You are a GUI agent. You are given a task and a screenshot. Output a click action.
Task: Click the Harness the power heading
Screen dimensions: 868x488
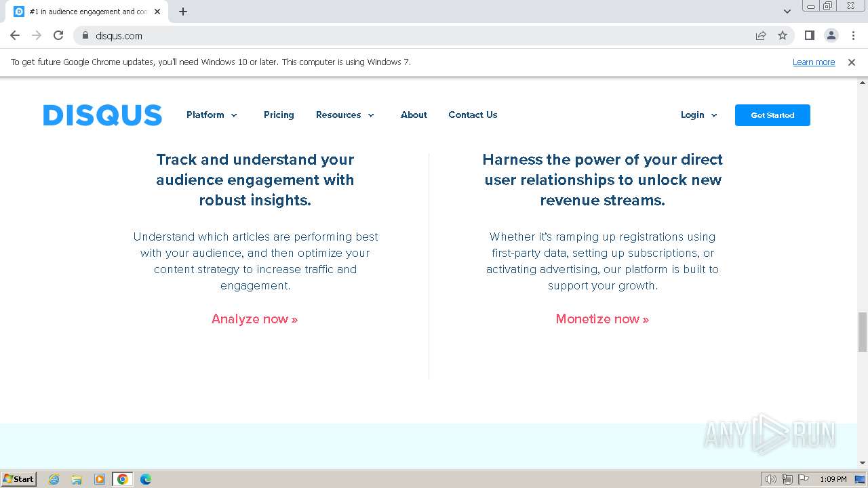coord(602,180)
